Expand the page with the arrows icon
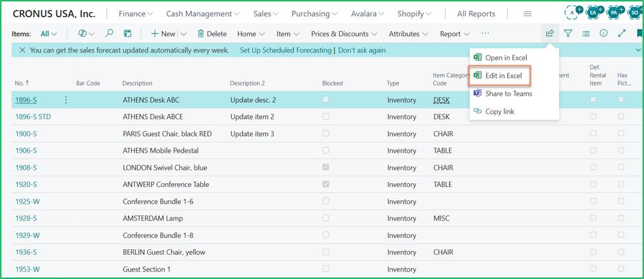The image size is (644, 279). tap(622, 34)
